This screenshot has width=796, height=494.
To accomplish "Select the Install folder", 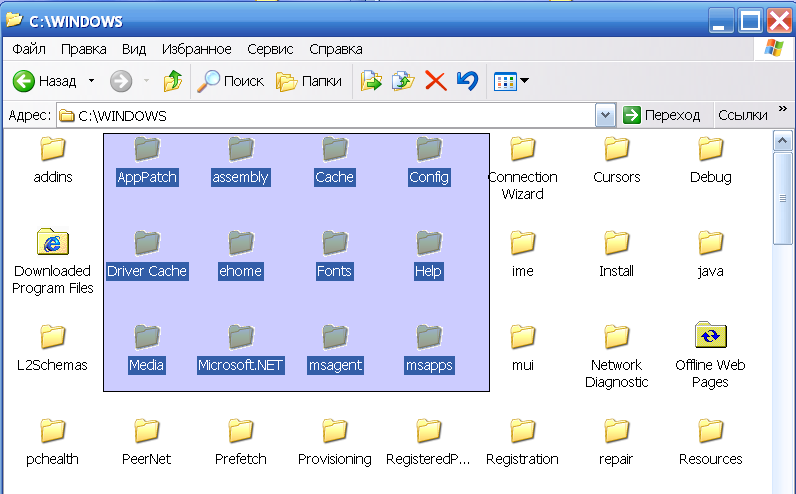I will [617, 255].
